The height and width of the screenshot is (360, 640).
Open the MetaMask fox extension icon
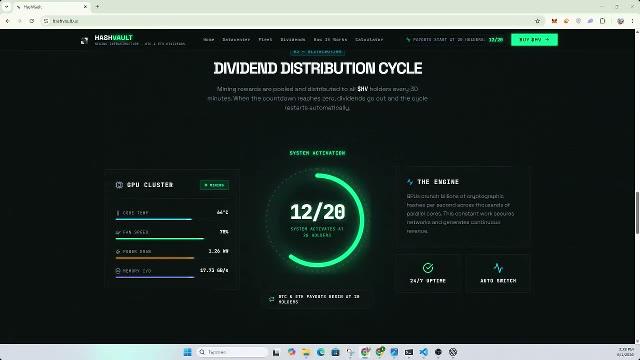(554, 21)
